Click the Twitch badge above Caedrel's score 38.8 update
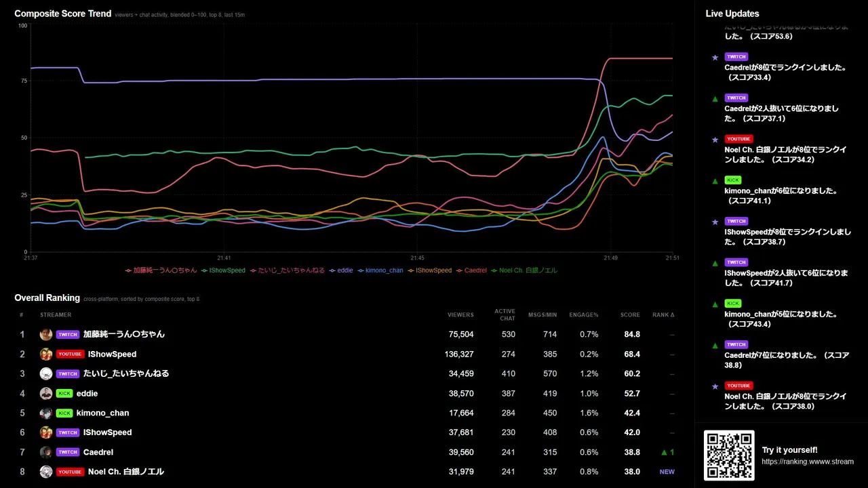Viewport: 868px width, 488px height. [x=736, y=344]
